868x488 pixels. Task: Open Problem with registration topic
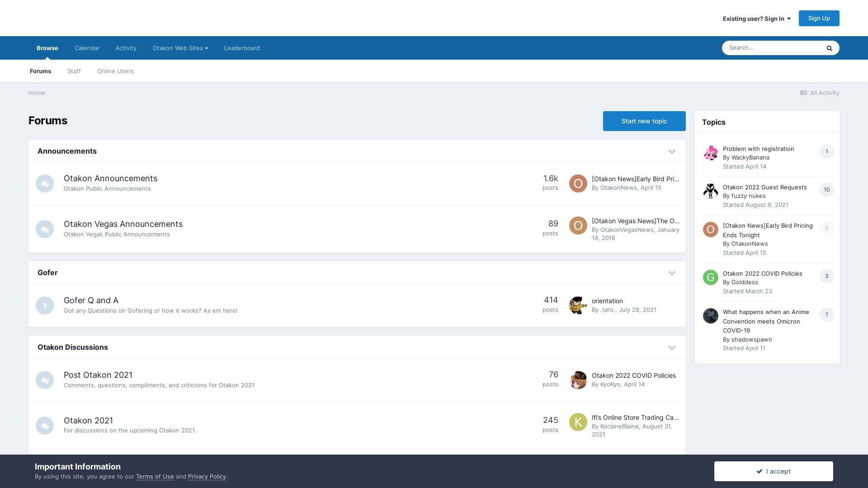(x=758, y=149)
